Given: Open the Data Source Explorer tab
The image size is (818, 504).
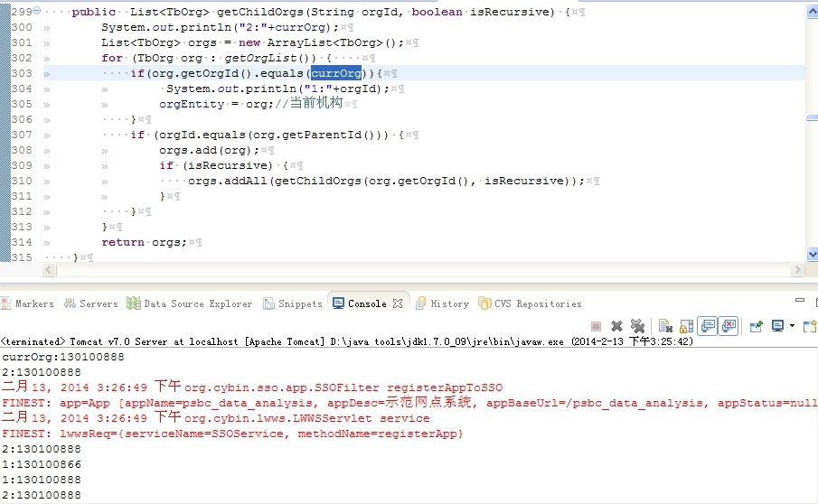Looking at the screenshot, I should [190, 303].
